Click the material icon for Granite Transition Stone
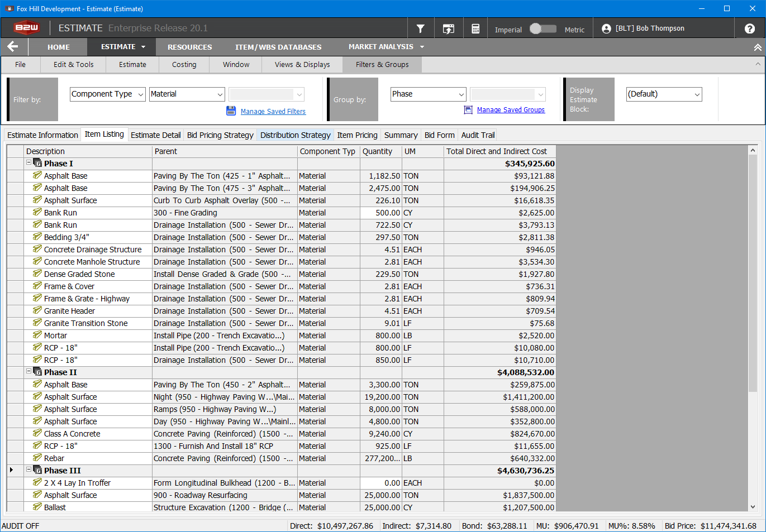Screen dimensions: 766x532 point(37,323)
